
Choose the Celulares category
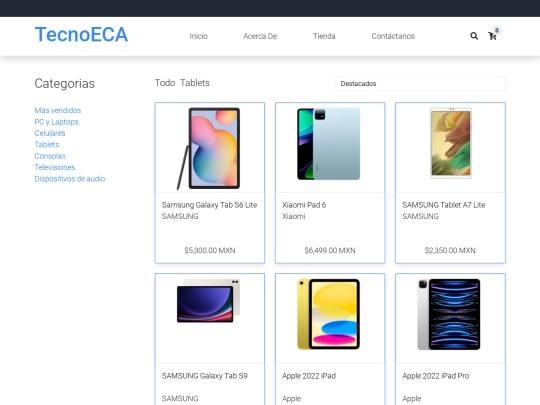[x=50, y=133]
